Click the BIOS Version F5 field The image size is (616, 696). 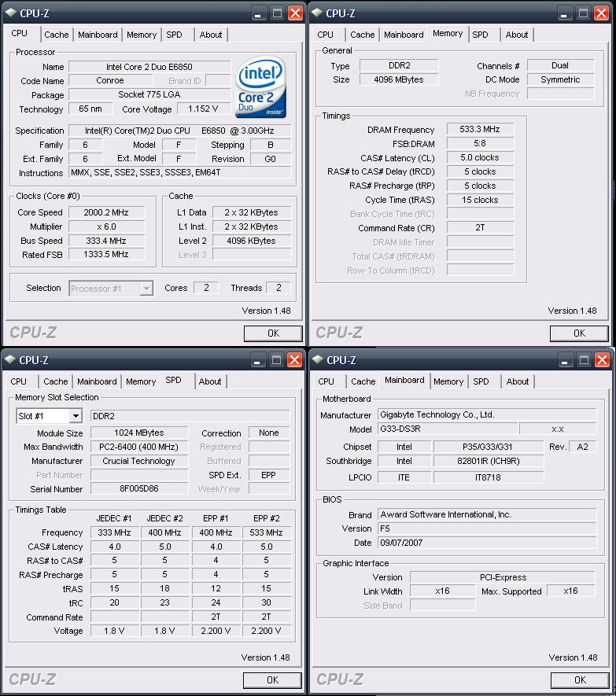tap(487, 528)
